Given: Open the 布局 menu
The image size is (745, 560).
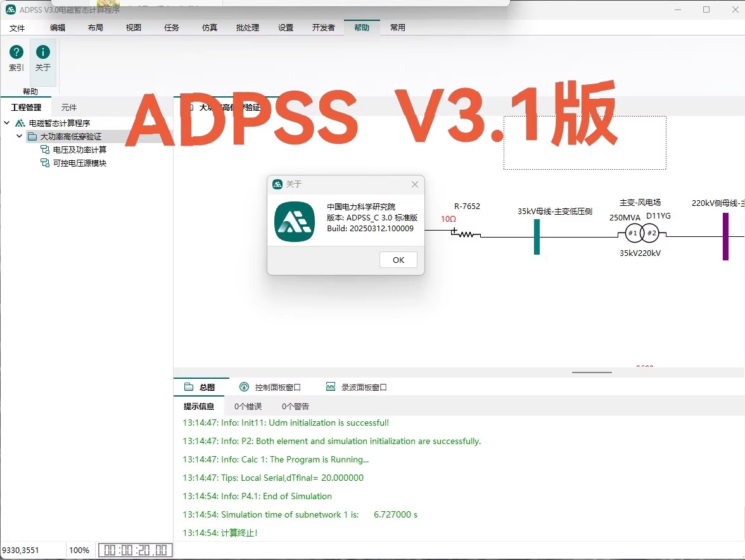Looking at the screenshot, I should (x=96, y=27).
